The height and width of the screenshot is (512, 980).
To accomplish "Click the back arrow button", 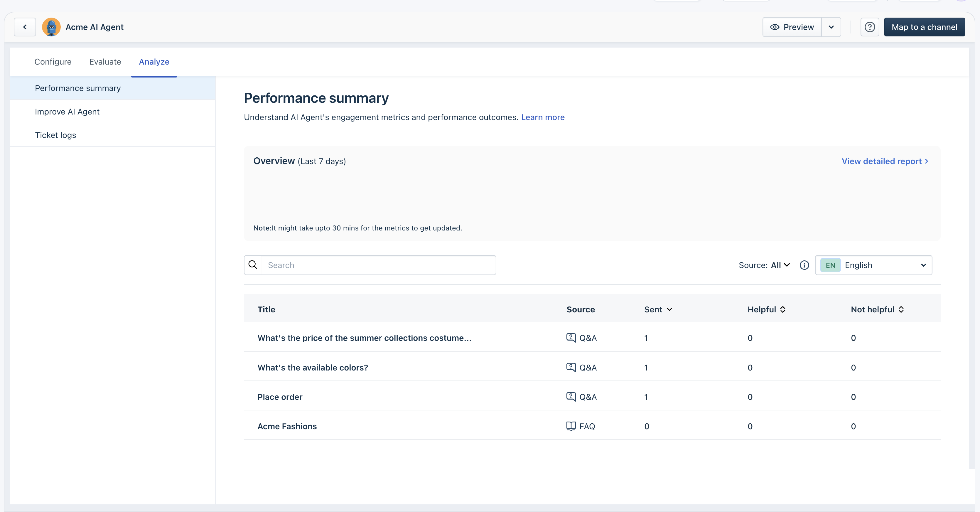I will pos(25,27).
